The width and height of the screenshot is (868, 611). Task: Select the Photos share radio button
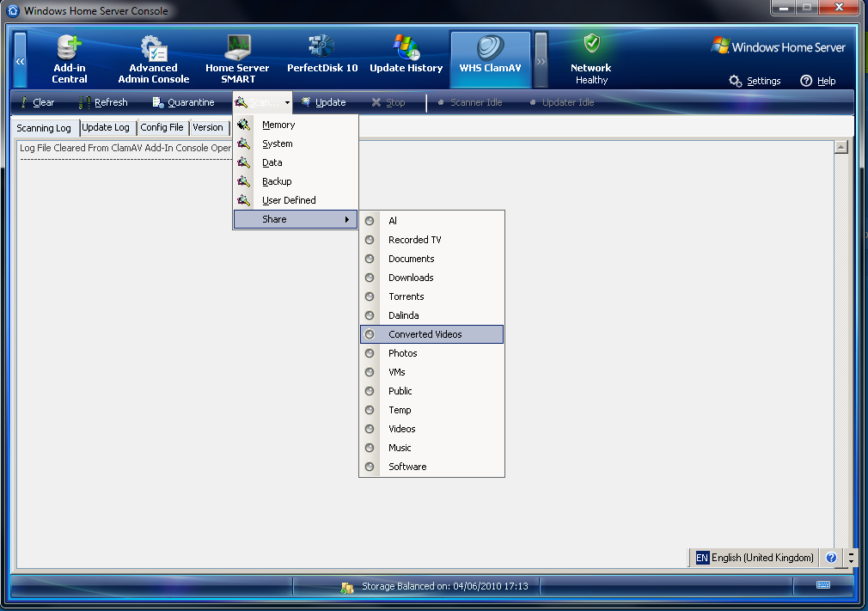pyautogui.click(x=370, y=353)
